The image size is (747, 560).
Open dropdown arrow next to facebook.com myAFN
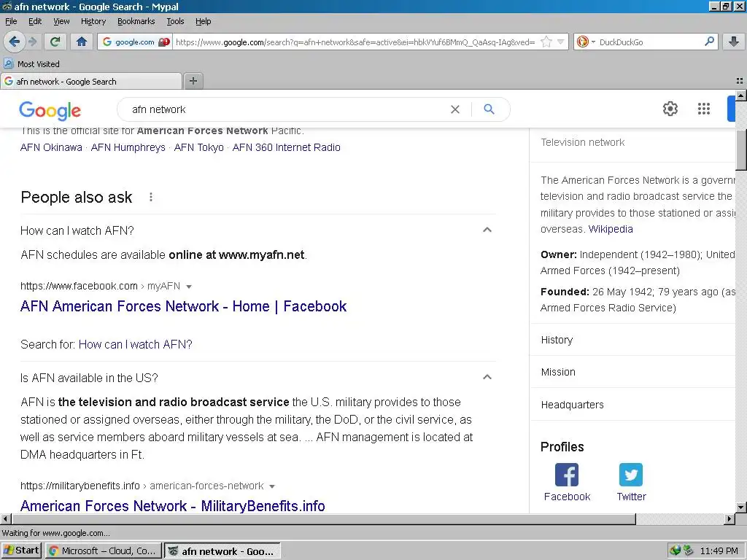coord(189,287)
